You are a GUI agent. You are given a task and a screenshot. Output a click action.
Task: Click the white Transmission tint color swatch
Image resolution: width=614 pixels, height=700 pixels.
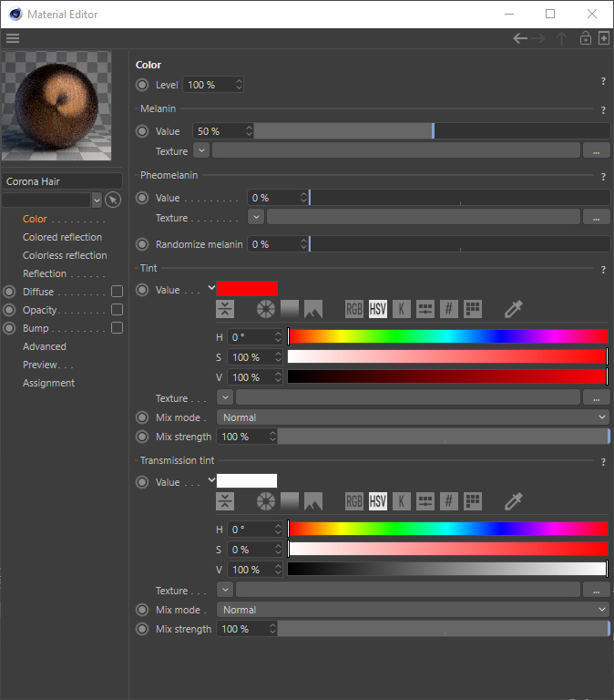click(247, 481)
